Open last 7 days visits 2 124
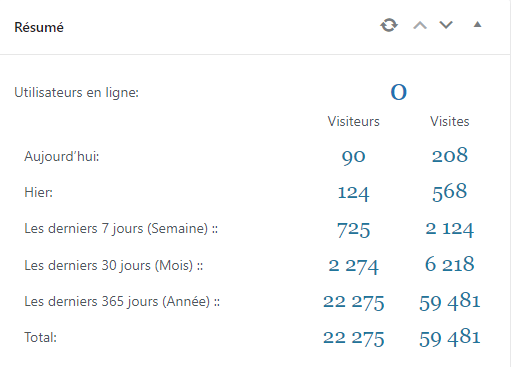 (450, 229)
